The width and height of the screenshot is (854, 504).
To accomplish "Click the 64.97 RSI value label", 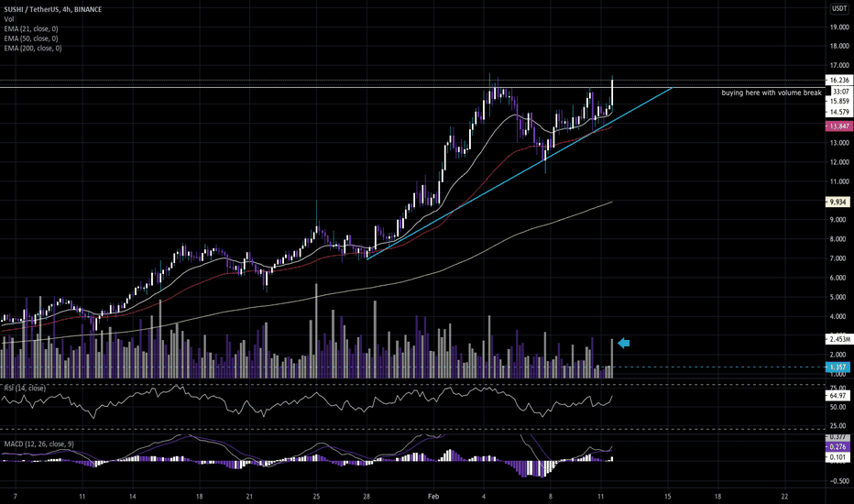I will click(838, 396).
